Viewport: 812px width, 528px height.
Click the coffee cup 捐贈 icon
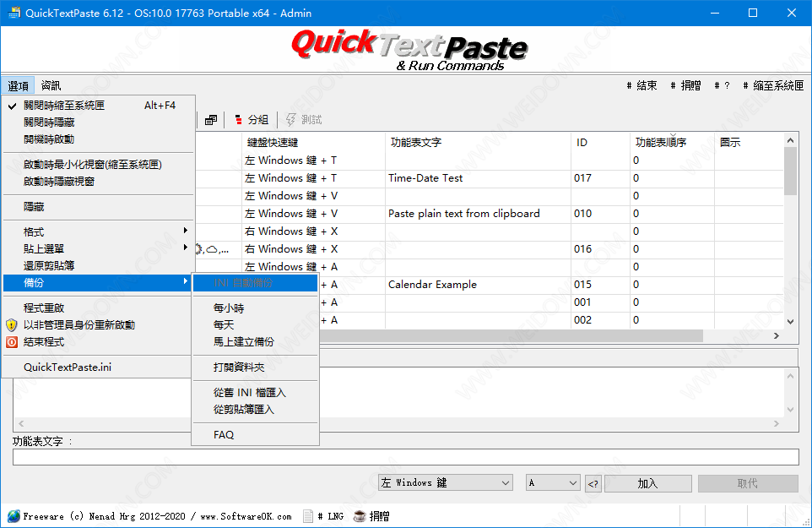point(360,516)
